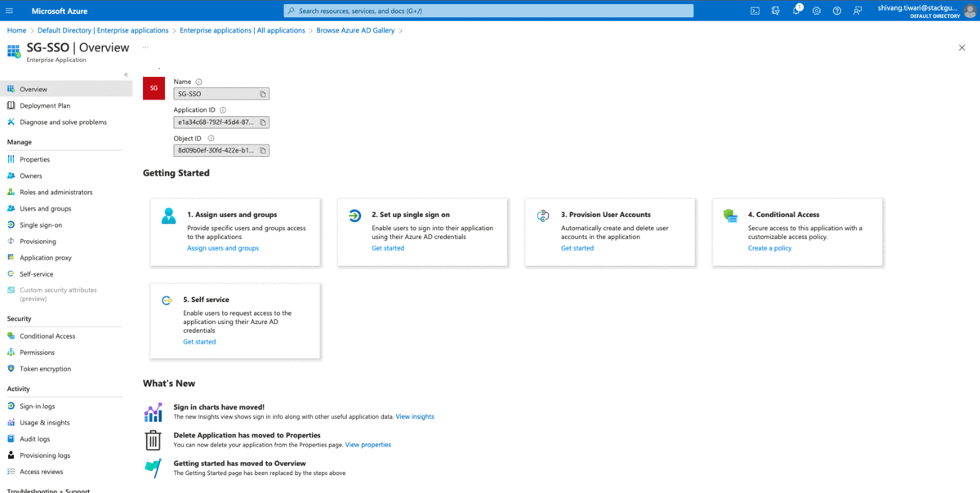The image size is (980, 493).
Task: Close the SG-SSO overview blade
Action: pyautogui.click(x=961, y=48)
